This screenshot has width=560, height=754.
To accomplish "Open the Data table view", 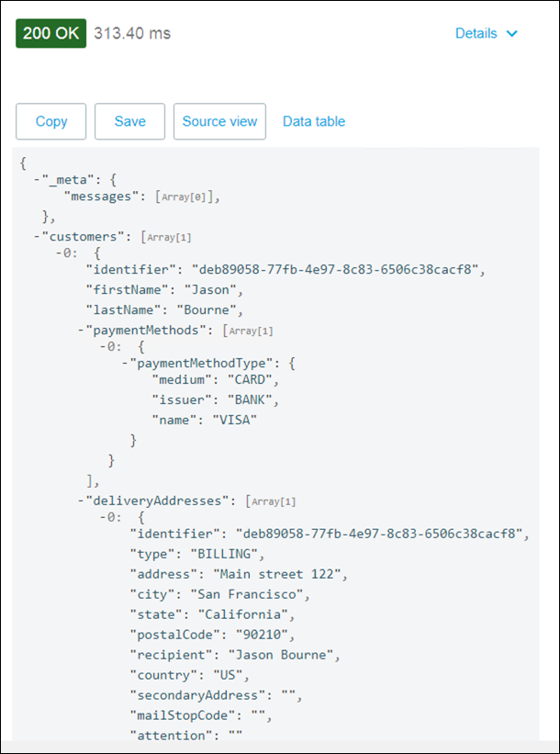I will click(x=314, y=121).
